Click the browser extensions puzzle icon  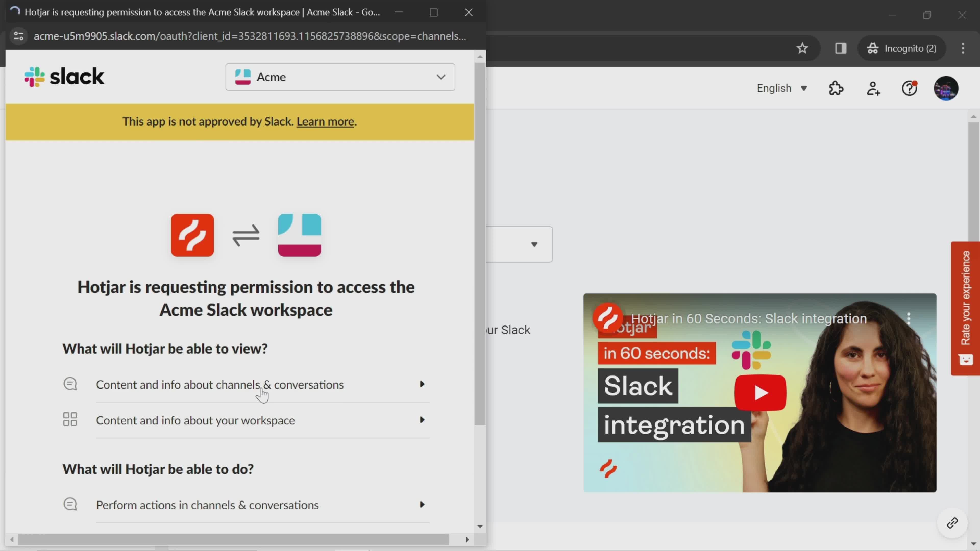click(x=837, y=88)
